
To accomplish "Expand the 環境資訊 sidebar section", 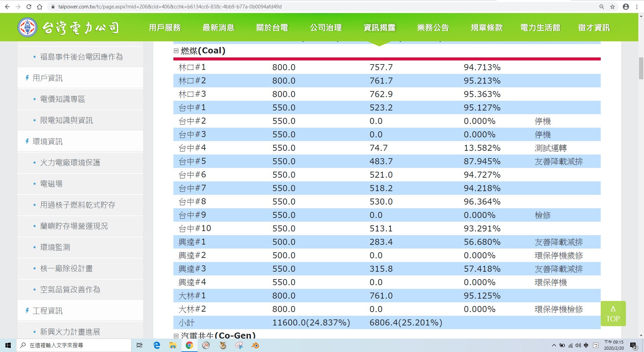I will (x=47, y=141).
